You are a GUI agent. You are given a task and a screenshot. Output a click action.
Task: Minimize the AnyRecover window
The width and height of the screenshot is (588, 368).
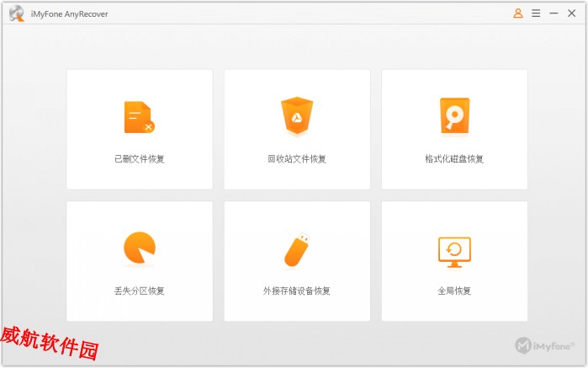[x=554, y=13]
